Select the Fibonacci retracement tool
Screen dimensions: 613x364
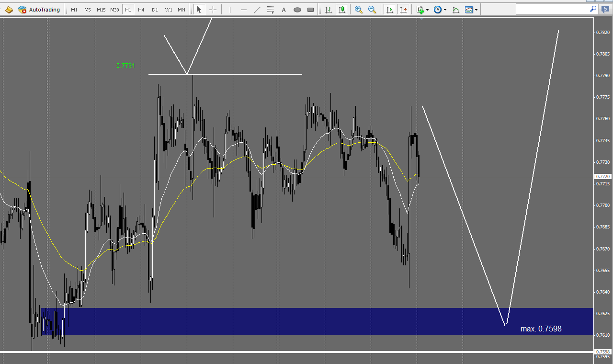click(270, 9)
